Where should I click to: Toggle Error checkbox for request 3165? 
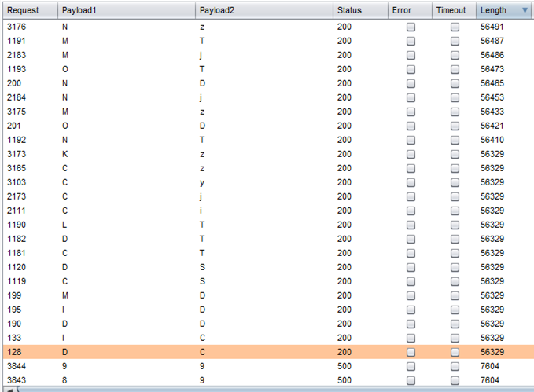click(x=411, y=168)
